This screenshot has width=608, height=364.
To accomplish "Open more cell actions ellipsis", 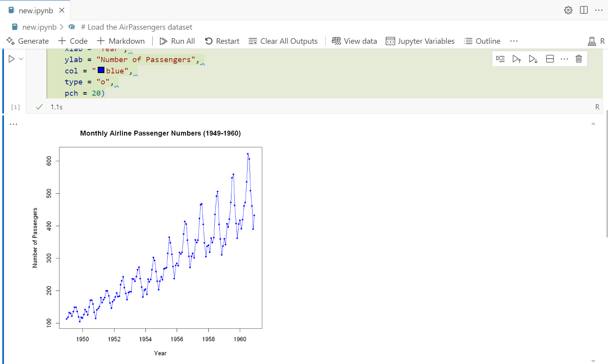I will point(564,59).
